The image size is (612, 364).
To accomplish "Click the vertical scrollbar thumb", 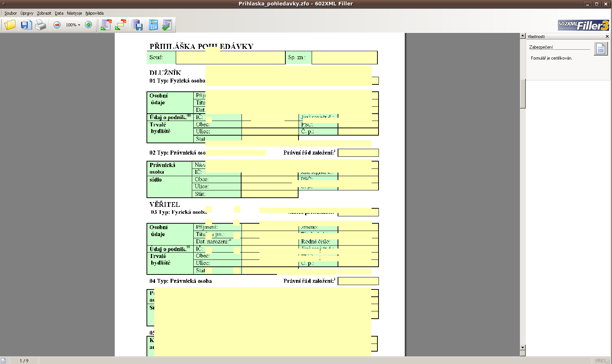I will click(523, 94).
